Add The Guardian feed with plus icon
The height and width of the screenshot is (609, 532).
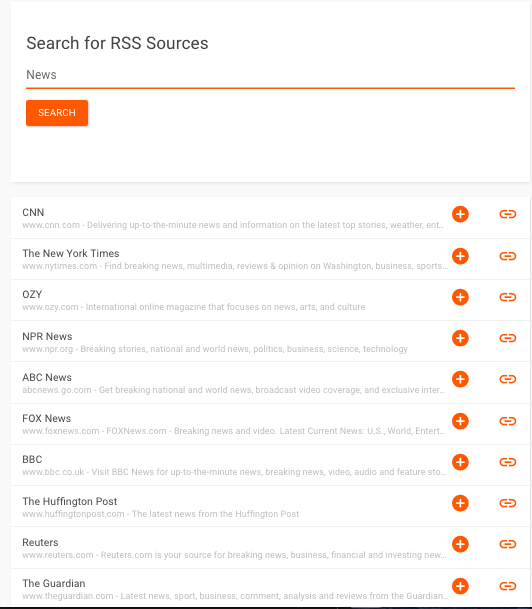(x=460, y=586)
